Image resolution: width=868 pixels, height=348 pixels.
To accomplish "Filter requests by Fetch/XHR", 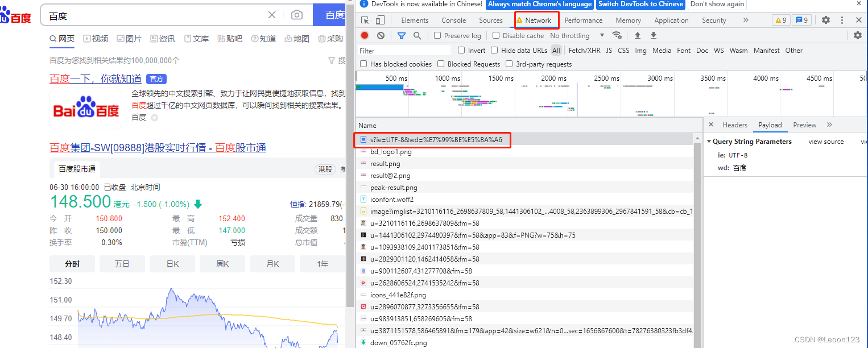I will pyautogui.click(x=584, y=50).
